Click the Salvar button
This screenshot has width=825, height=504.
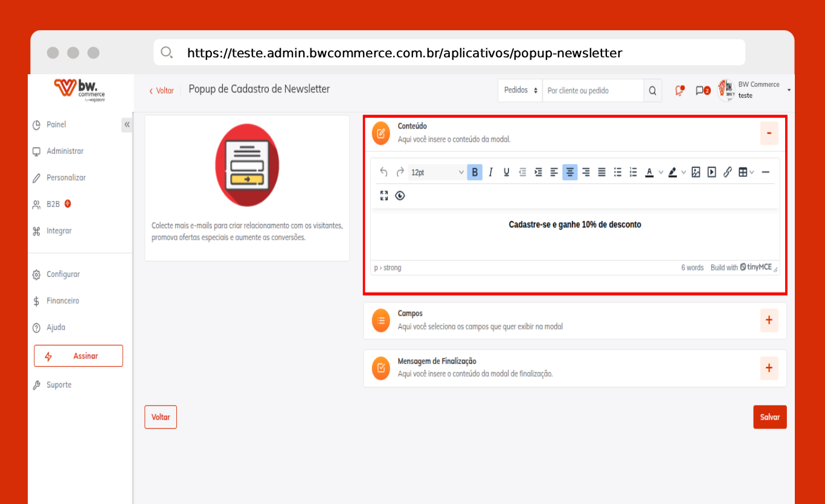click(x=769, y=417)
